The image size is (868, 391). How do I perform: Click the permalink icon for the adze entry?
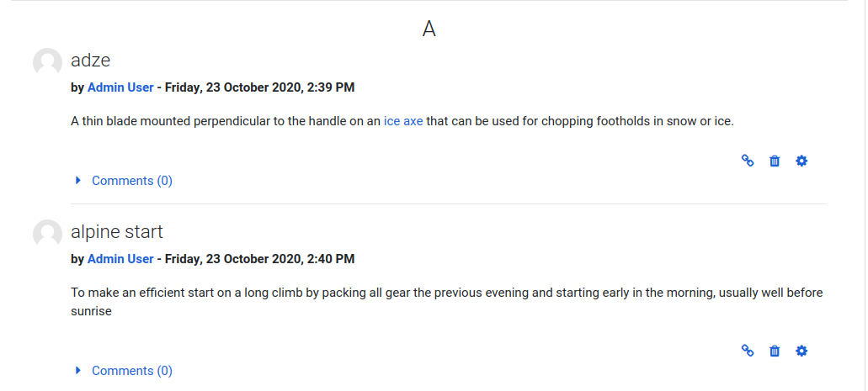coord(748,161)
